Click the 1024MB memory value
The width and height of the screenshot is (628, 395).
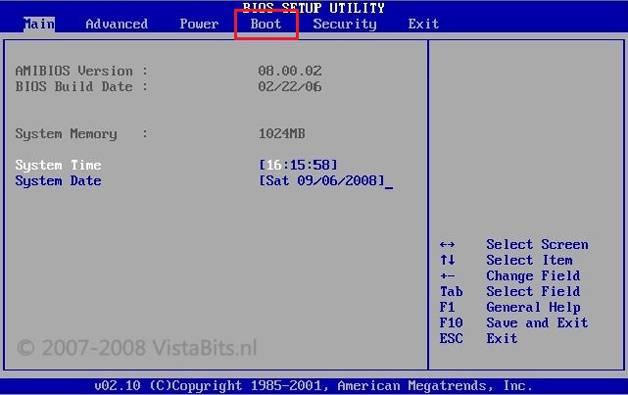282,134
